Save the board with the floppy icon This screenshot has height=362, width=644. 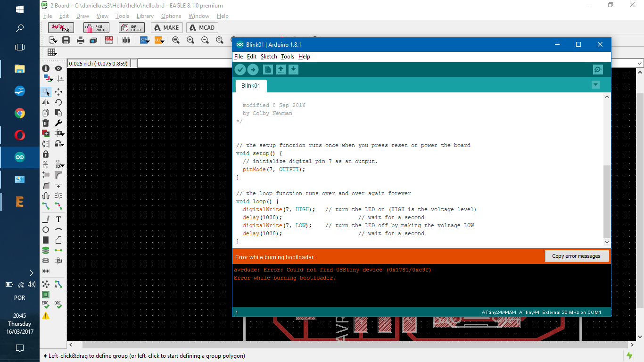click(x=66, y=41)
